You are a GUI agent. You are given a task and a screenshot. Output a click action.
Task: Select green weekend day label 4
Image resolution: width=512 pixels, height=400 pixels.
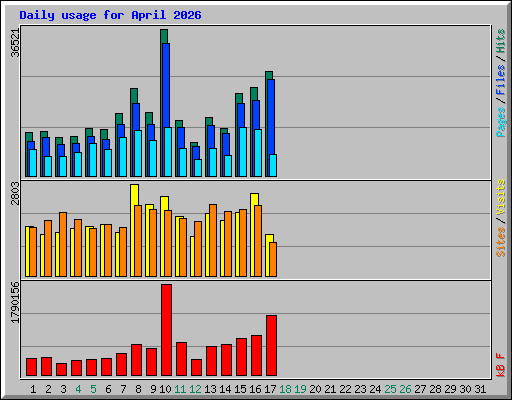[78, 389]
